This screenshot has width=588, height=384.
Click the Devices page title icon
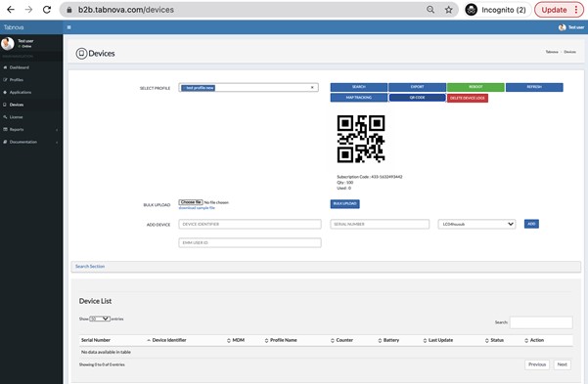pyautogui.click(x=81, y=54)
